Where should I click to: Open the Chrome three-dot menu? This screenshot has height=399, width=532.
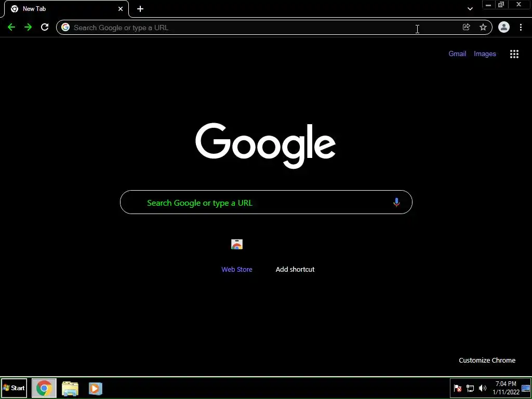521,27
